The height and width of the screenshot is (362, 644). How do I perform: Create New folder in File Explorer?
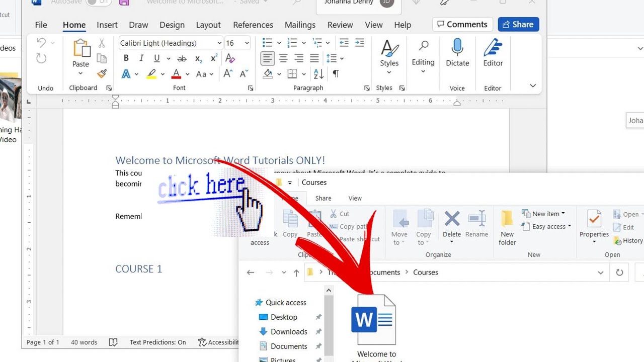[507, 228]
